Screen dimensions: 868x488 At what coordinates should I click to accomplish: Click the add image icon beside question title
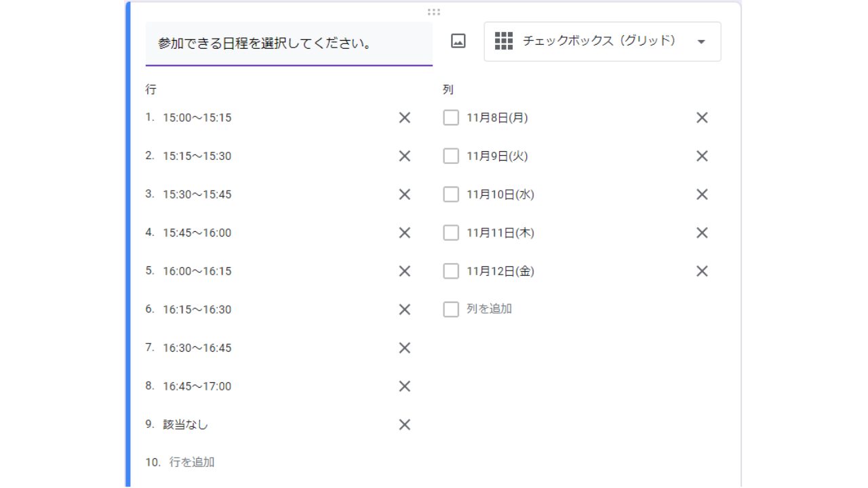point(458,41)
